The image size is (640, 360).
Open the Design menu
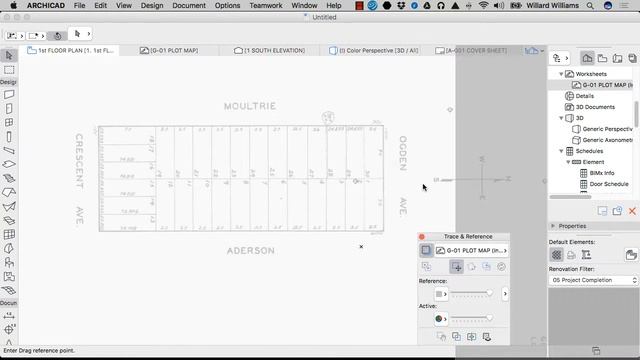coord(152,5)
